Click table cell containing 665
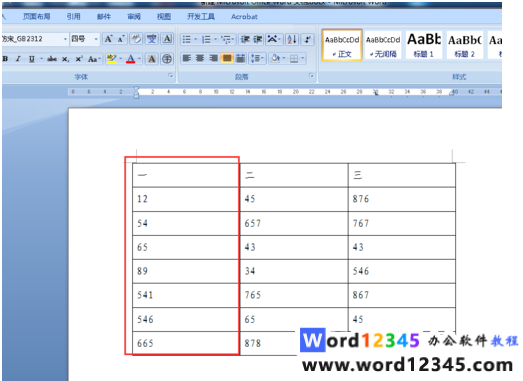Image resolution: width=523 pixels, height=381 pixels. 186,343
